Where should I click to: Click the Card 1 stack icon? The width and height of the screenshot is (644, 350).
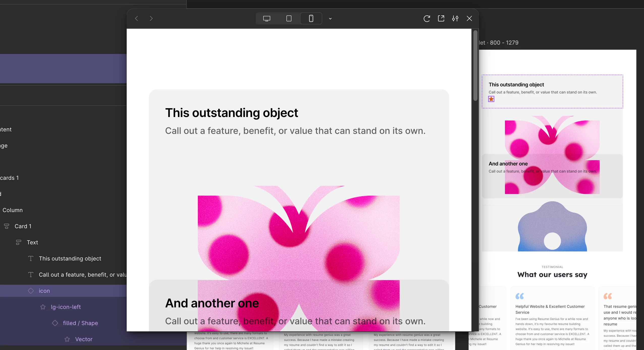point(7,226)
